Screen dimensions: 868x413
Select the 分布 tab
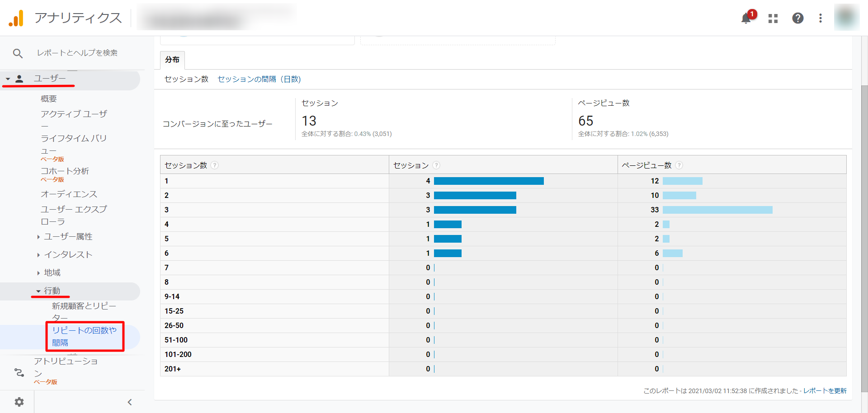coord(172,60)
